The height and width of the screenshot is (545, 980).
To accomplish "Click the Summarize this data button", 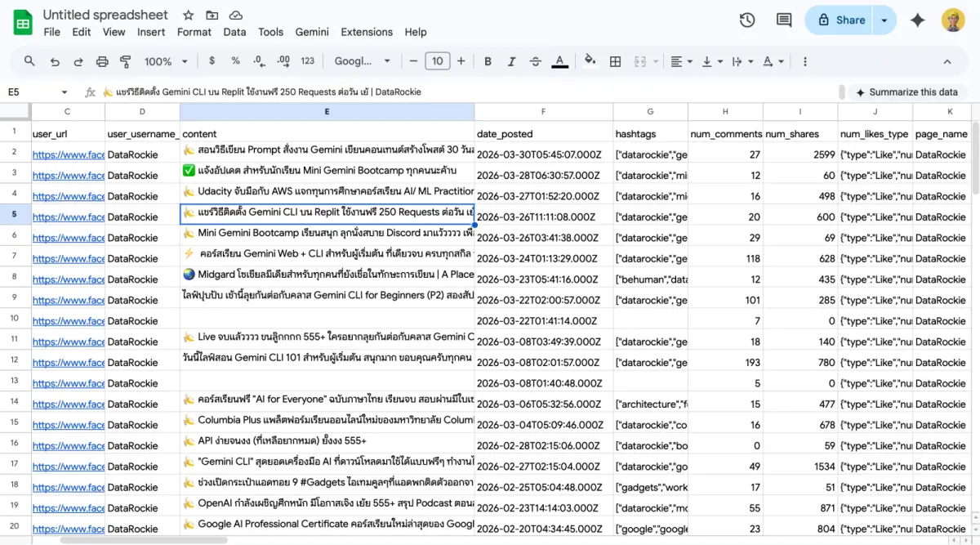I will click(x=906, y=92).
